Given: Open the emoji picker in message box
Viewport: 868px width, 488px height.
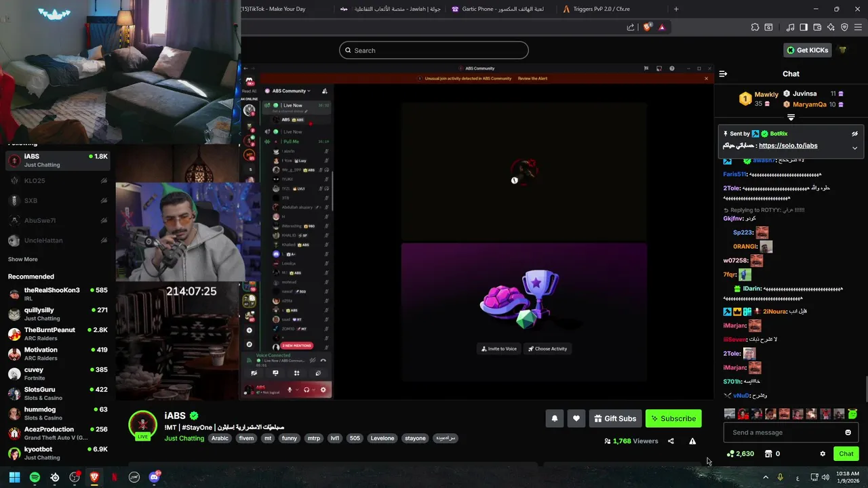Looking at the screenshot, I should (x=848, y=432).
